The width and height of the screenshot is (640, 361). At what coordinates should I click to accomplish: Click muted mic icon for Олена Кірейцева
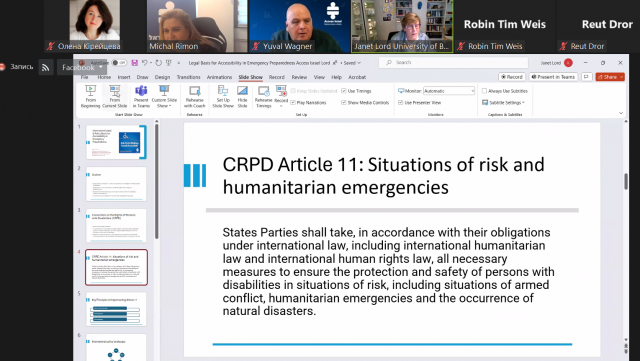(51, 46)
